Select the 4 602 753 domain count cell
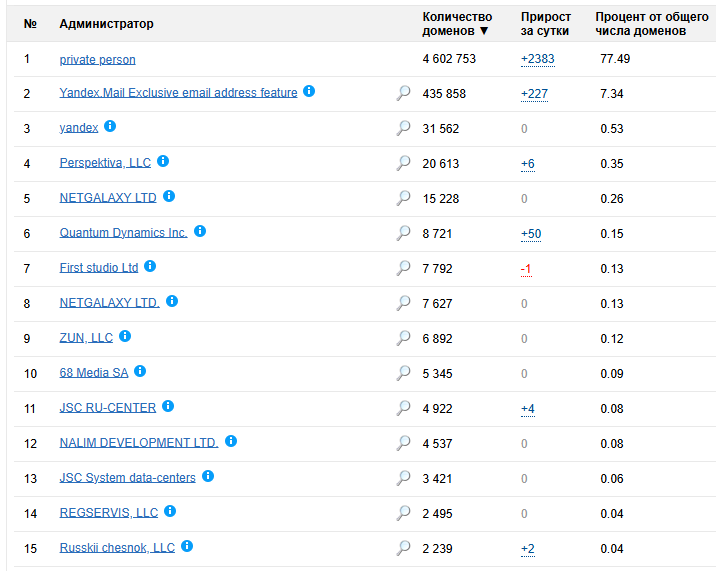Image resolution: width=716 pixels, height=571 pixels. click(449, 59)
